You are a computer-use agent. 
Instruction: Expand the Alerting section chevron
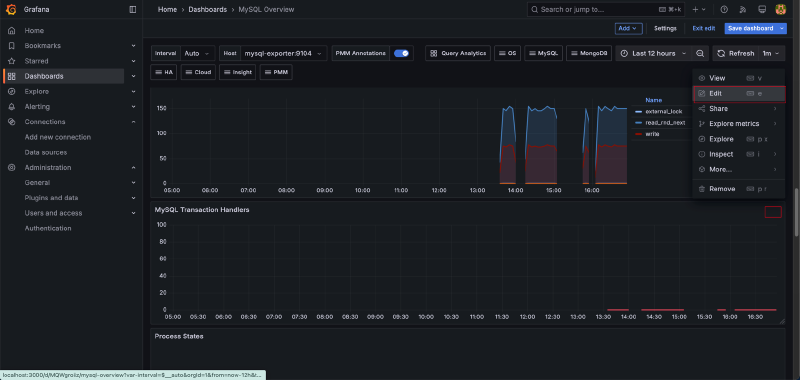(x=133, y=107)
